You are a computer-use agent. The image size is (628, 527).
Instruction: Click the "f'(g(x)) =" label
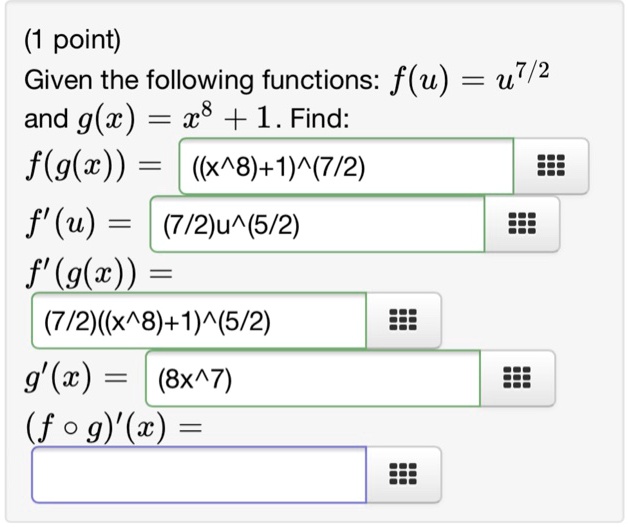[95, 271]
